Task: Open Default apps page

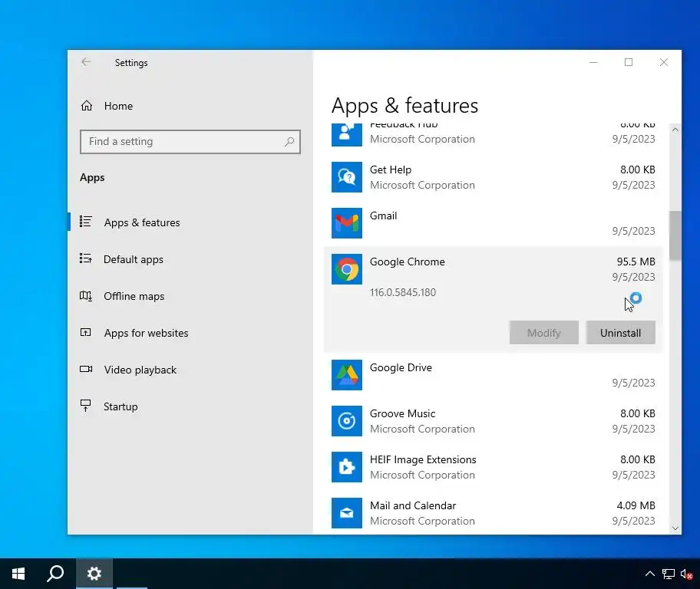Action: tap(190, 259)
